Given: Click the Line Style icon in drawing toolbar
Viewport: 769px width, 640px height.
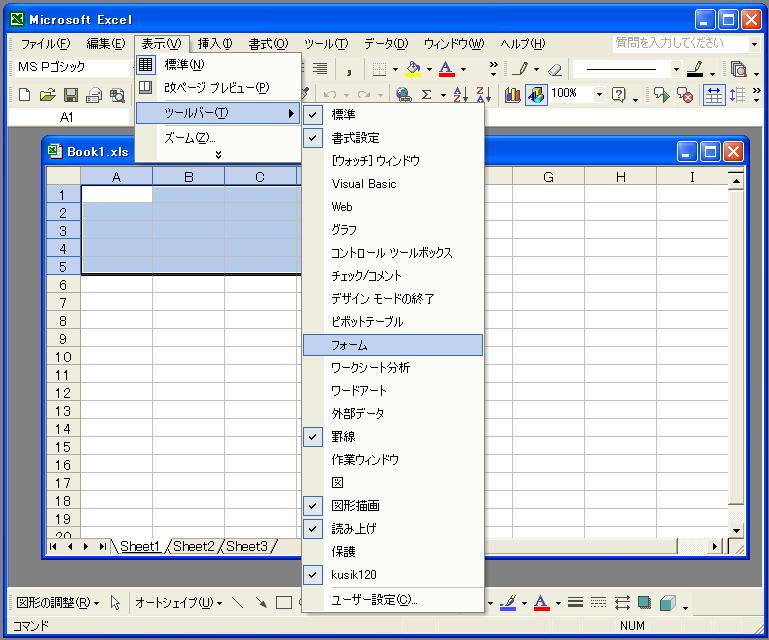Looking at the screenshot, I should pyautogui.click(x=576, y=602).
